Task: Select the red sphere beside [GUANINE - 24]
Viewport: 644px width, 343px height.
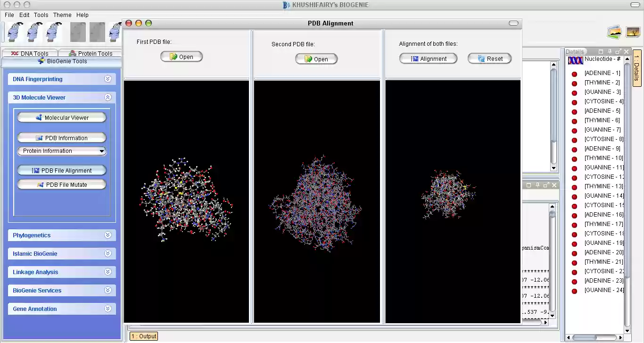Action: pyautogui.click(x=574, y=290)
